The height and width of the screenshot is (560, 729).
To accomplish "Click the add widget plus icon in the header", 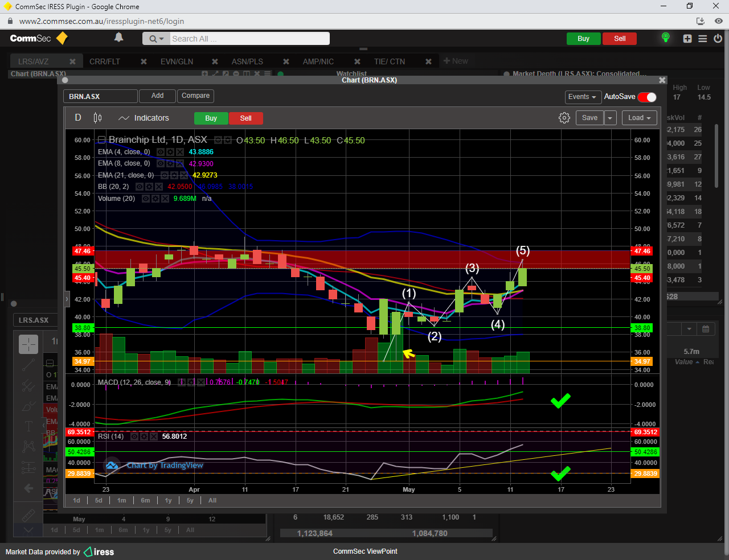I will pyautogui.click(x=687, y=39).
